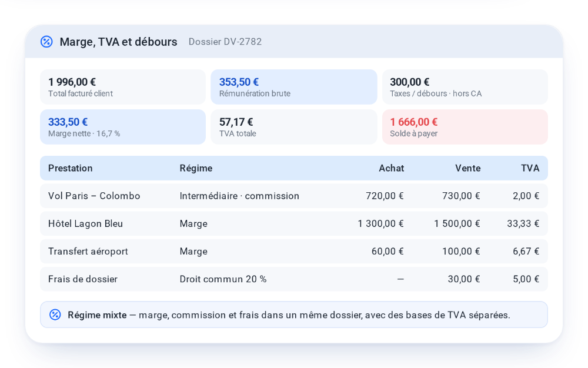Select the 'Vol Paris – Colombo' row label
The width and height of the screenshot is (588, 368).
(x=94, y=196)
